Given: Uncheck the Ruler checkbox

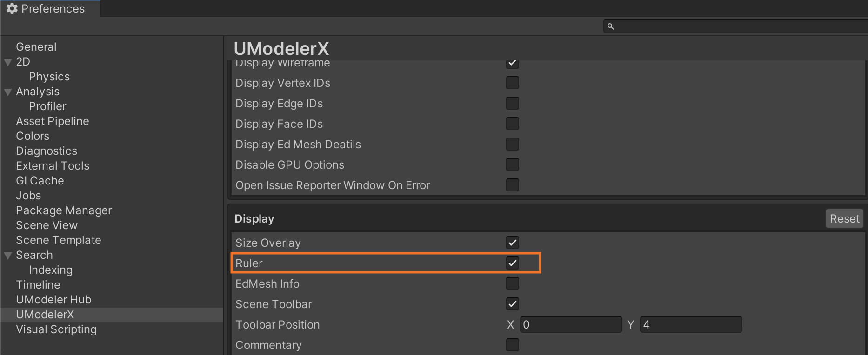Looking at the screenshot, I should (513, 263).
